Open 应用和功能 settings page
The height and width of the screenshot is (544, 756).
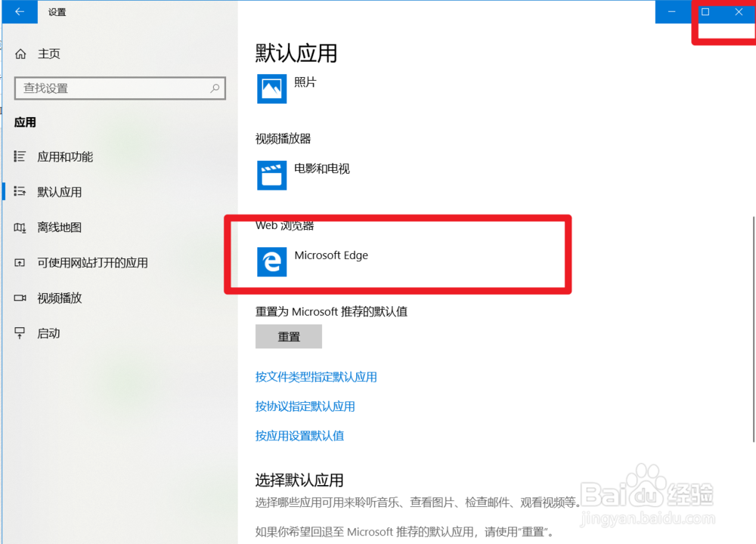coord(65,156)
